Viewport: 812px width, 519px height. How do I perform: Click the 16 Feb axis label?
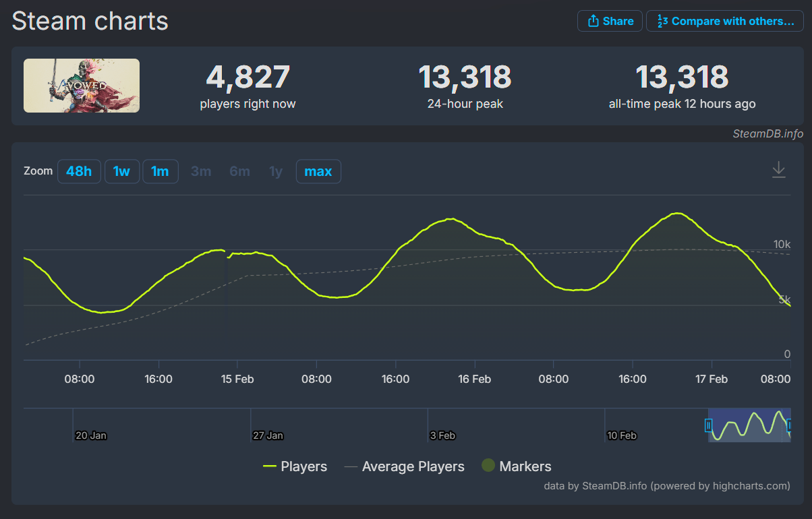point(474,379)
